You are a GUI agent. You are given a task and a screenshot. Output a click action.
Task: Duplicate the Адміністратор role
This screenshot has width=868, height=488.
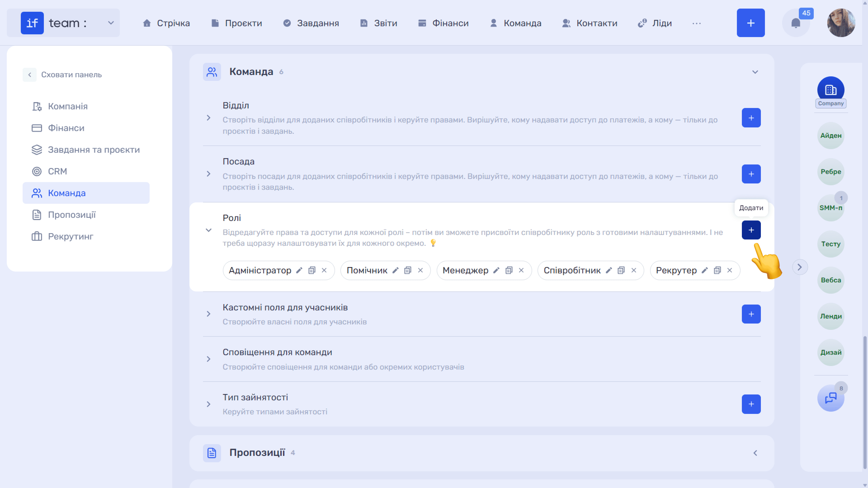tap(312, 270)
